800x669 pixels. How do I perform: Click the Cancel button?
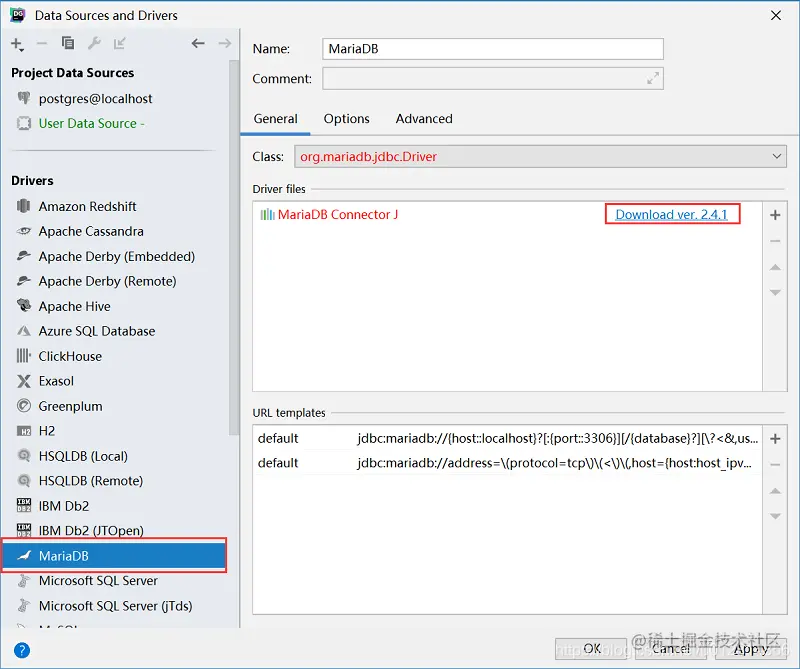pos(670,649)
